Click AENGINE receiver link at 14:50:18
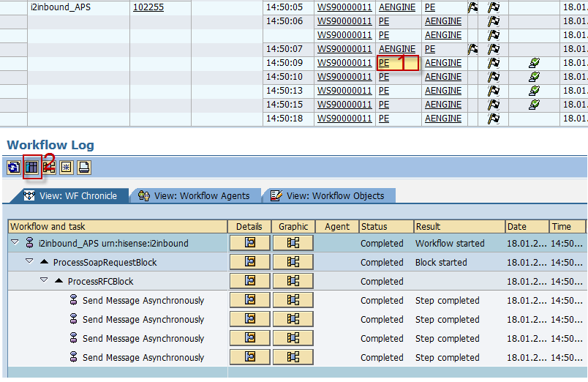 [x=443, y=119]
